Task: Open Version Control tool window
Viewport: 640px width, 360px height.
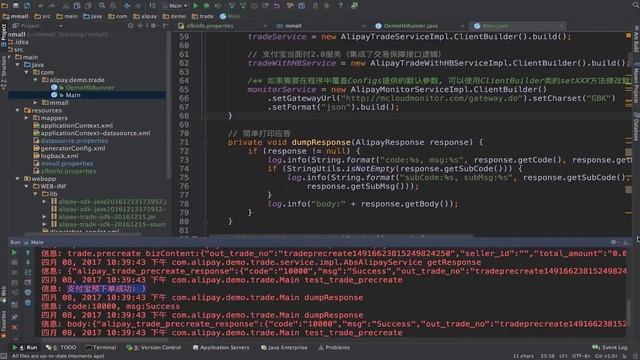Action: click(x=154, y=347)
